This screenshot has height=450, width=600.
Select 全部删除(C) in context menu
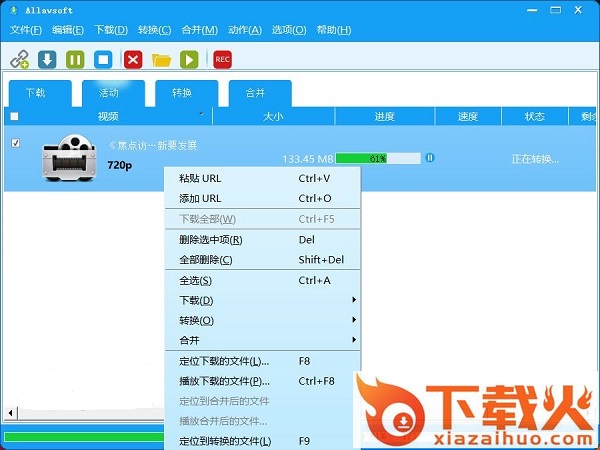[205, 260]
